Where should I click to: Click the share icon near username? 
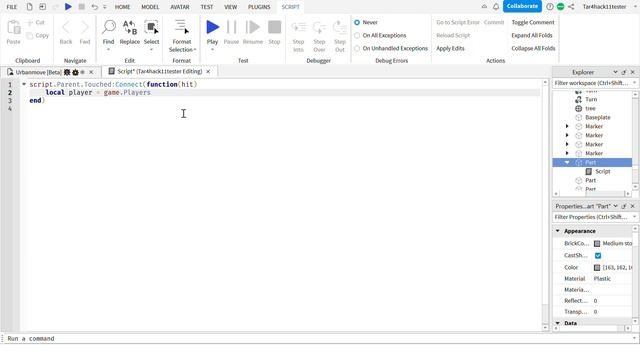(571, 7)
